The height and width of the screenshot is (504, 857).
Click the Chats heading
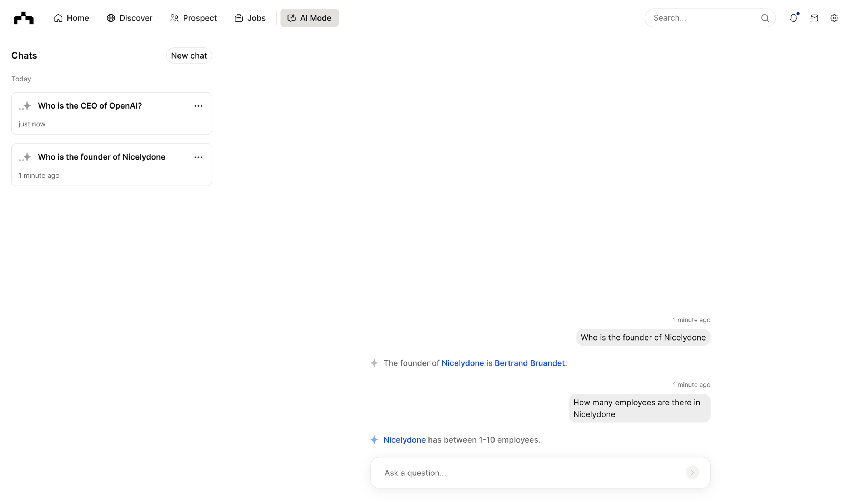24,56
